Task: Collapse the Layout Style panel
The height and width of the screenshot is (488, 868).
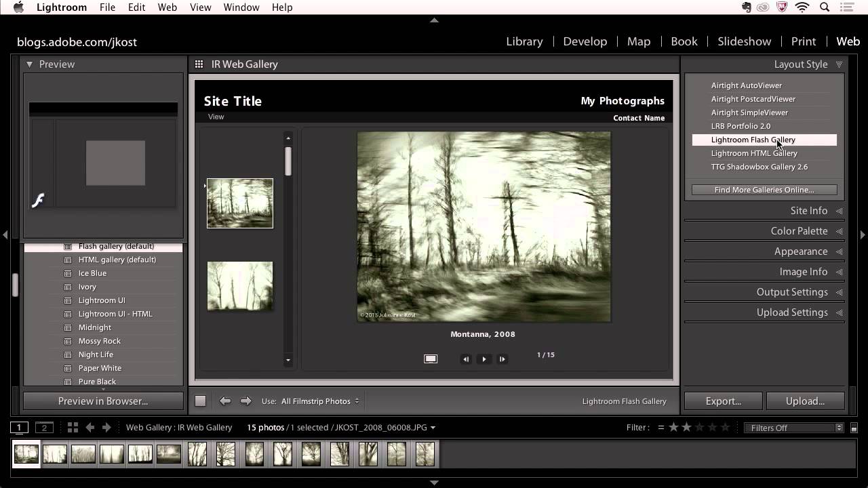Action: click(x=839, y=64)
